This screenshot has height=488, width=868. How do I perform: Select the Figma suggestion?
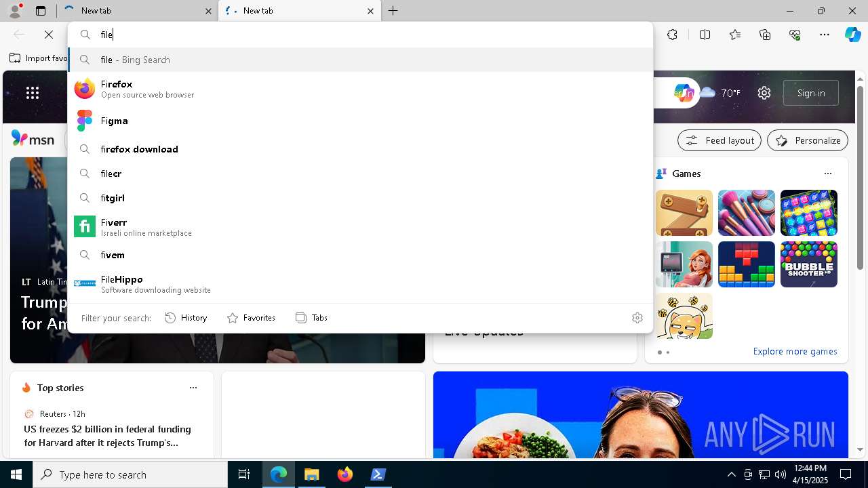(x=360, y=121)
